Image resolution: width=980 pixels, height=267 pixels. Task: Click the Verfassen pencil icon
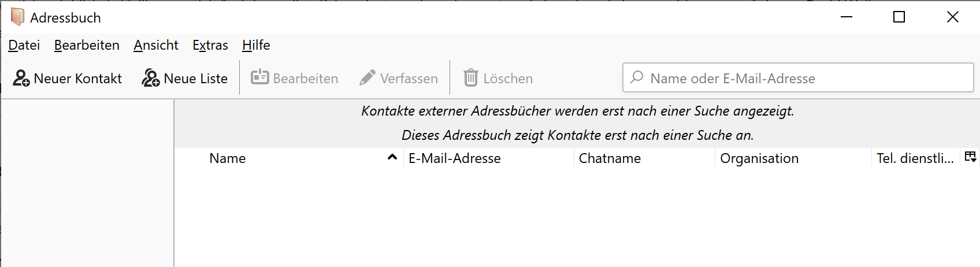[x=367, y=78]
